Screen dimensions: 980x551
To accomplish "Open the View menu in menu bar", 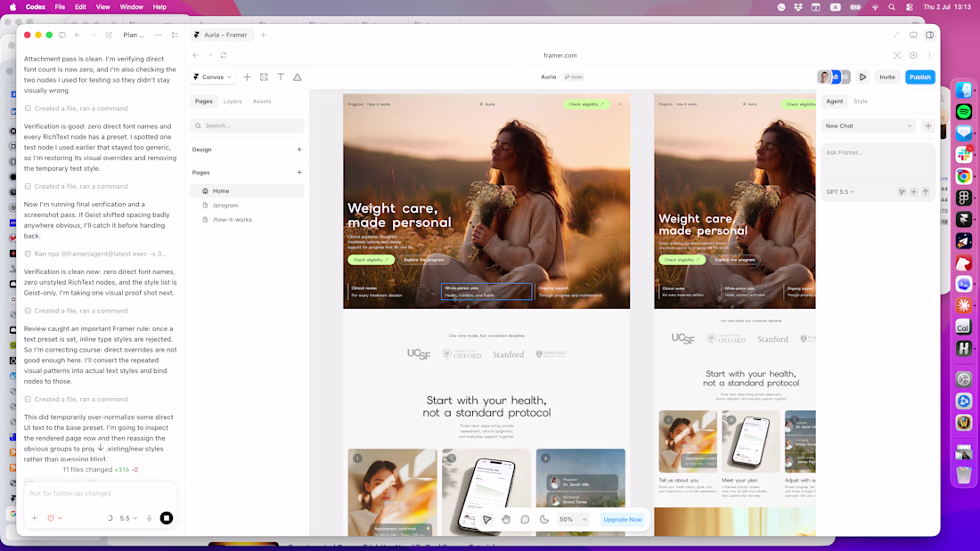I will (102, 7).
